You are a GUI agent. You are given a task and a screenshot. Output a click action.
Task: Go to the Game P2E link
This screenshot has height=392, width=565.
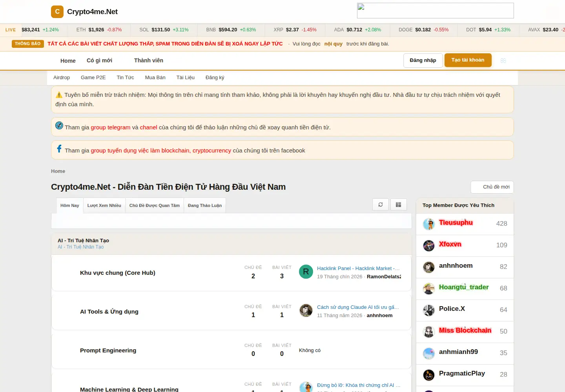(x=93, y=78)
